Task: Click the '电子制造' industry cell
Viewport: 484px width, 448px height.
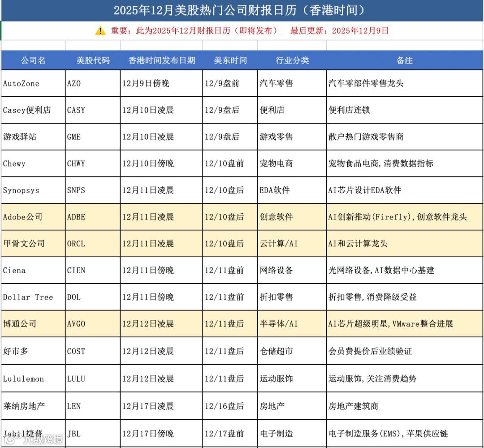Action: [292, 433]
